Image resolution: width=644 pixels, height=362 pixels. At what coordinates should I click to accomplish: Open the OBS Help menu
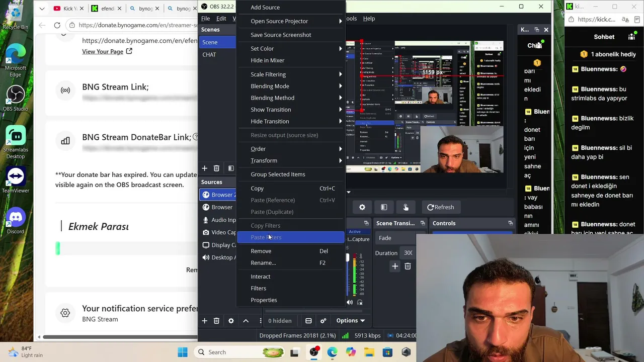coord(369,19)
